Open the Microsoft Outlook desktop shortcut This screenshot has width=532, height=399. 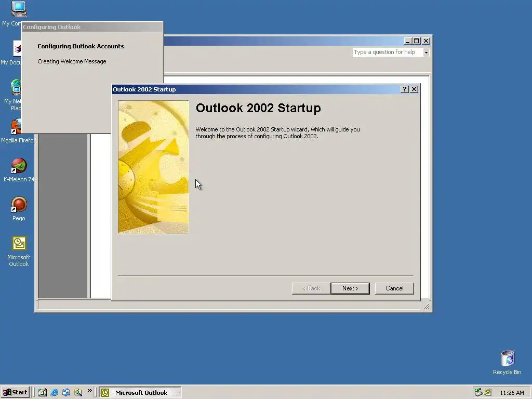pyautogui.click(x=19, y=251)
